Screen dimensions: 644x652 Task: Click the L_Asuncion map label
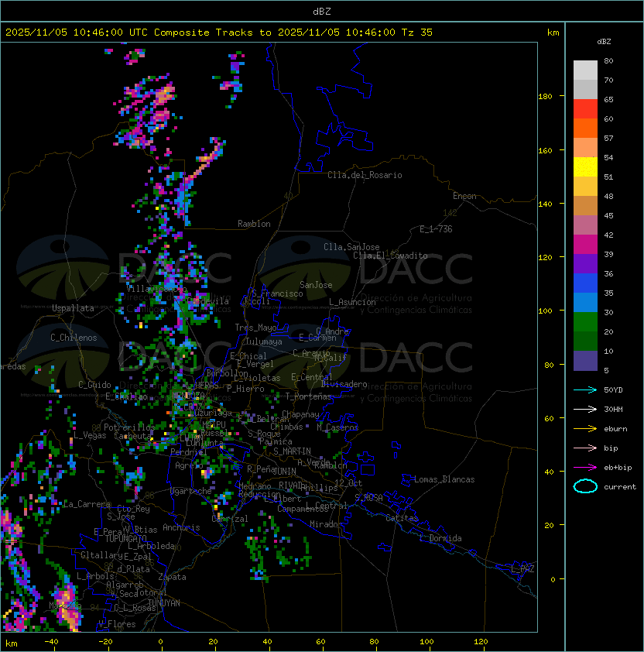[x=352, y=302]
